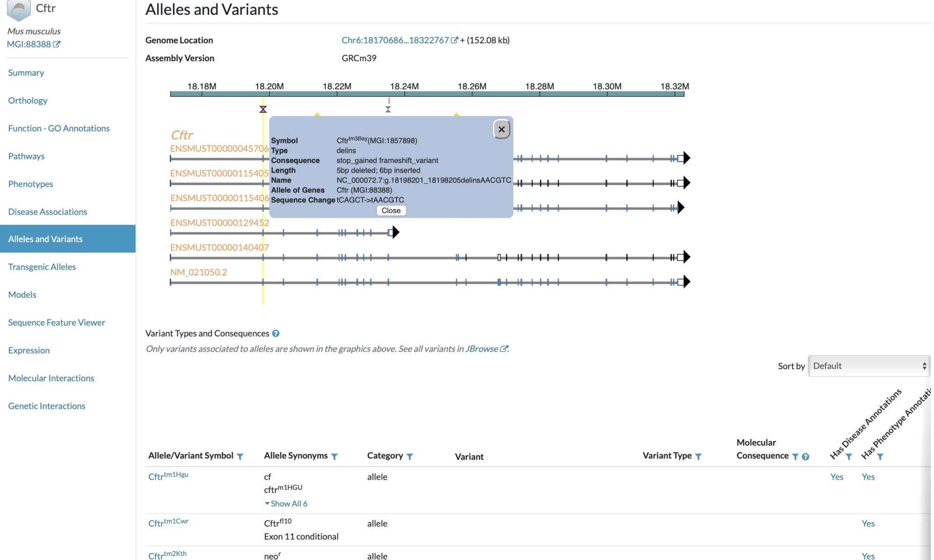Open the Sort by Default dropdown
934x560 pixels.
tap(869, 366)
